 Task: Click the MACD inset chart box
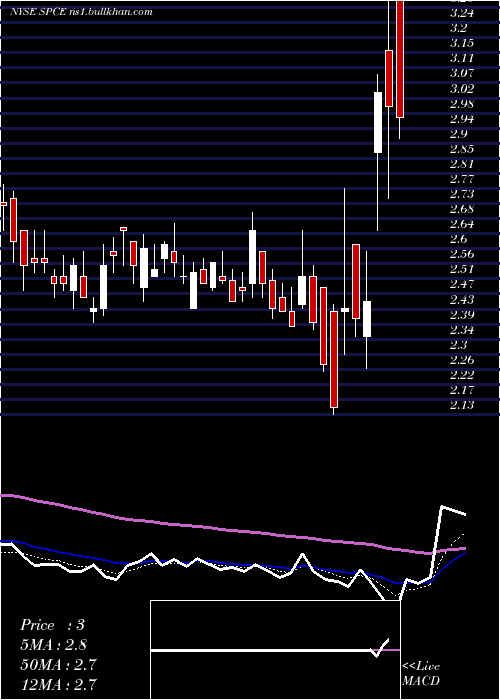(x=275, y=650)
